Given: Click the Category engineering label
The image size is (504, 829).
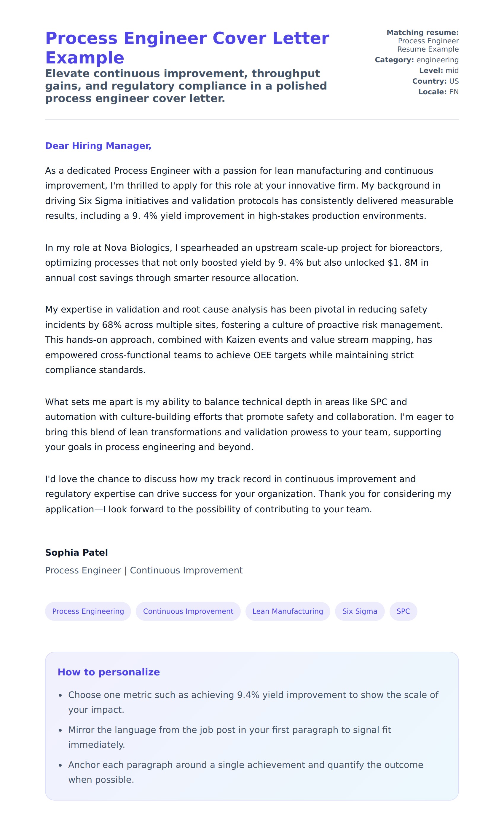Looking at the screenshot, I should (416, 60).
